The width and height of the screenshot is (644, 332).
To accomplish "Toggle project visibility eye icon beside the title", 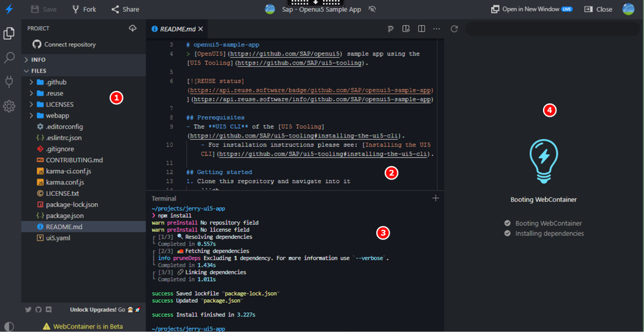I will tap(372, 9).
